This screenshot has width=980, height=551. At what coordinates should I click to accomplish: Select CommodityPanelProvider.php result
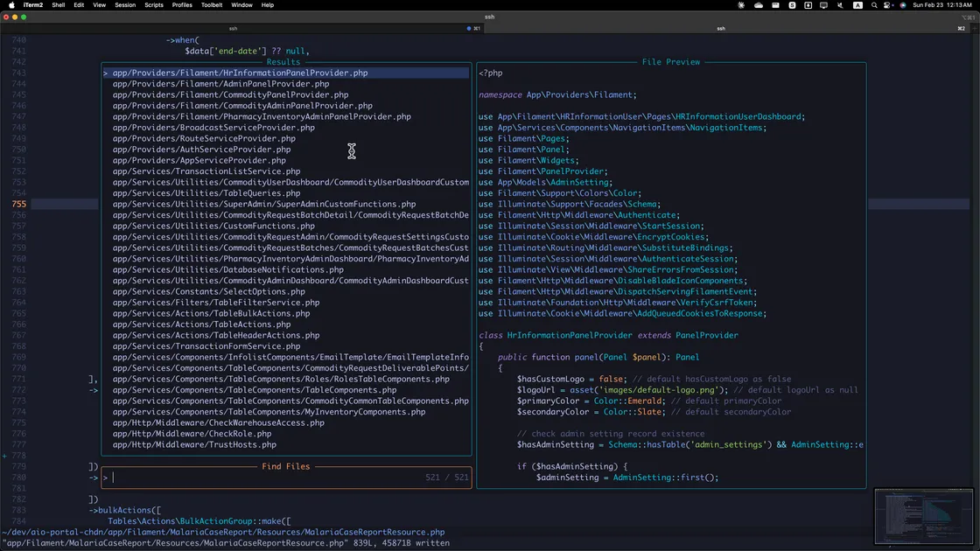pos(231,95)
